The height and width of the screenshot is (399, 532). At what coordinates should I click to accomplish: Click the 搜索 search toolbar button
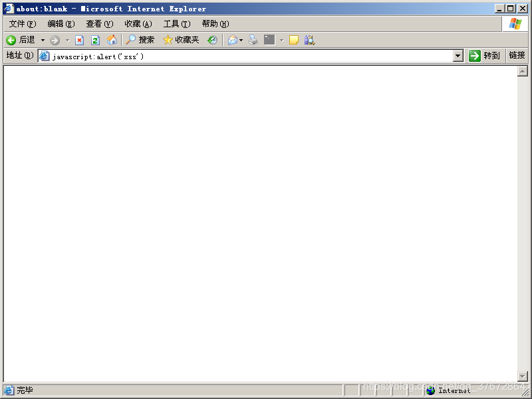pos(140,40)
